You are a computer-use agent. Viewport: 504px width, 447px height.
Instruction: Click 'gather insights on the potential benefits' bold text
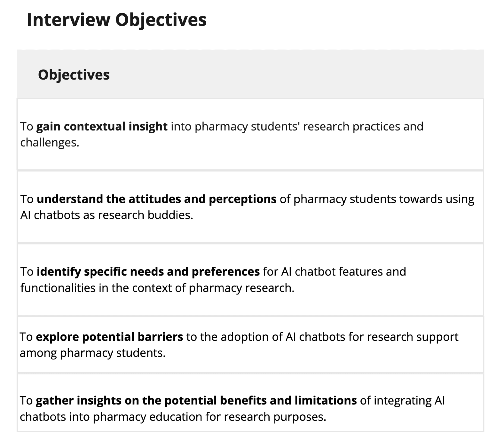click(151, 401)
